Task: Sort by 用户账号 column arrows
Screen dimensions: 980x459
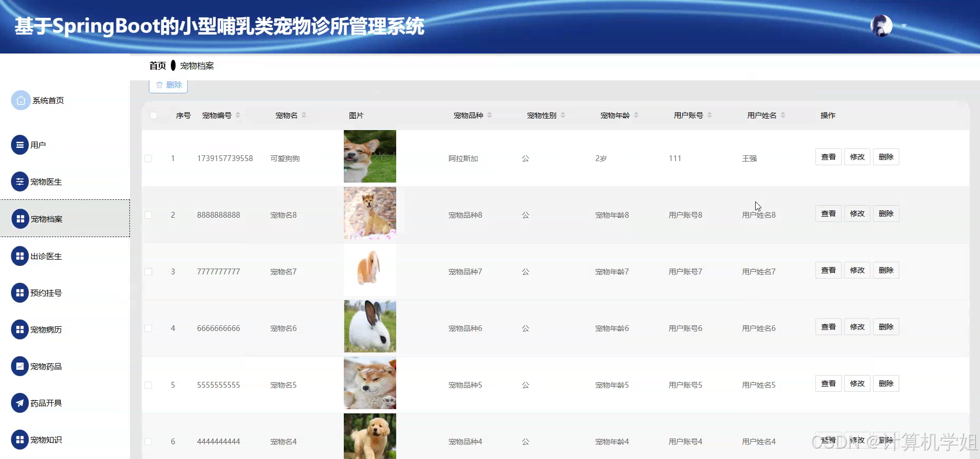Action: pyautogui.click(x=710, y=115)
